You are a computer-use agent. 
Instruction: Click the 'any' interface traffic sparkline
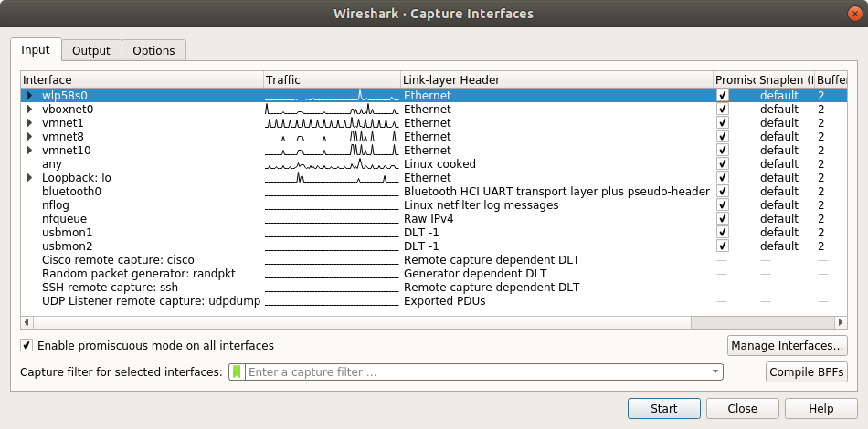(x=333, y=163)
